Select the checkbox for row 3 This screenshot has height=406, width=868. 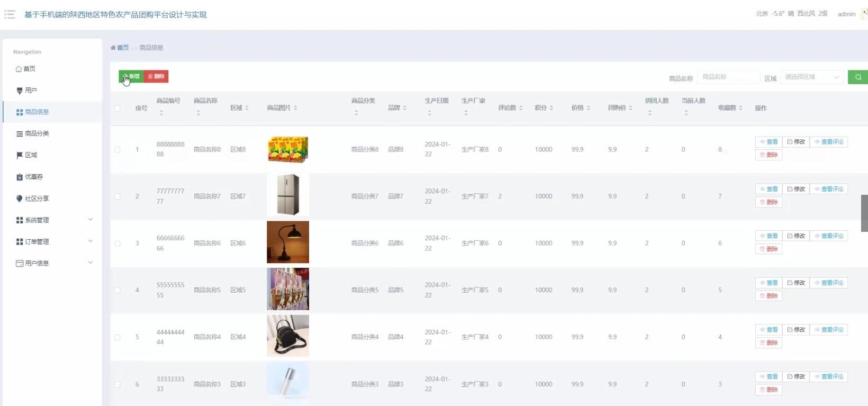click(117, 243)
